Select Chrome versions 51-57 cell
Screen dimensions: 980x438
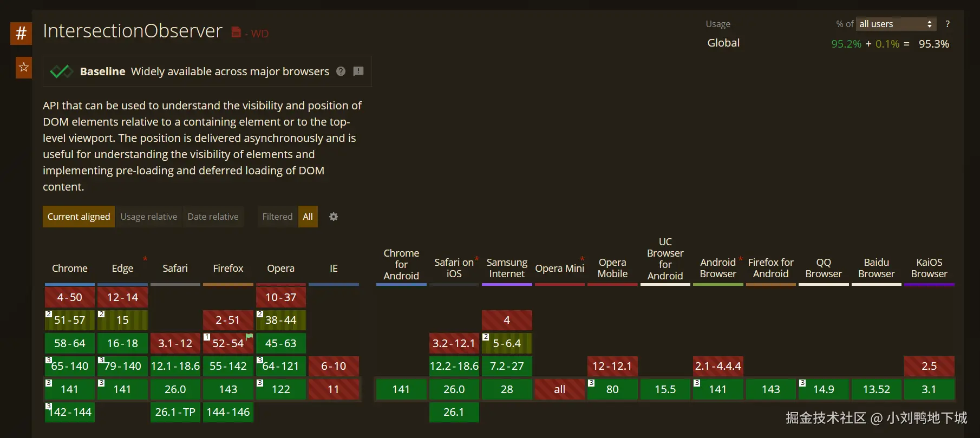point(70,320)
